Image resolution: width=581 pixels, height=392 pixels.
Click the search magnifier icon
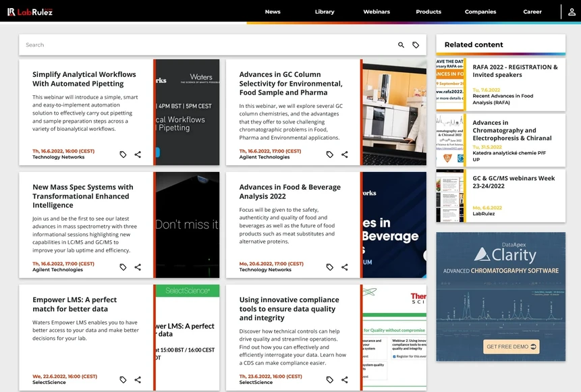(401, 45)
